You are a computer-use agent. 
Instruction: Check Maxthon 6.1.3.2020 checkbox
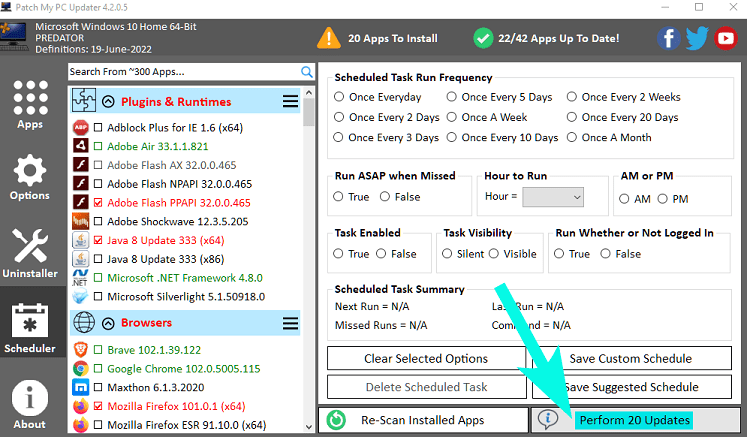click(98, 387)
